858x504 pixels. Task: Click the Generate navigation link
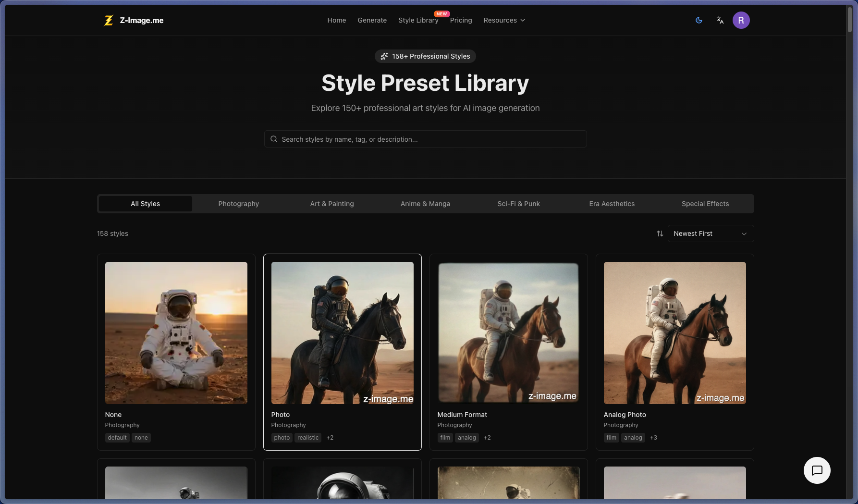pos(372,20)
